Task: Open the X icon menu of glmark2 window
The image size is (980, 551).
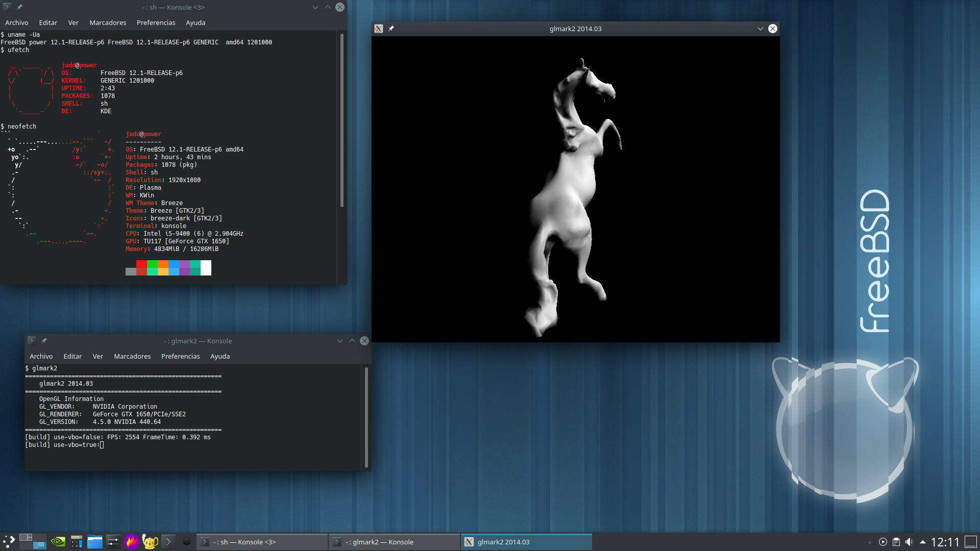Action: click(x=379, y=29)
